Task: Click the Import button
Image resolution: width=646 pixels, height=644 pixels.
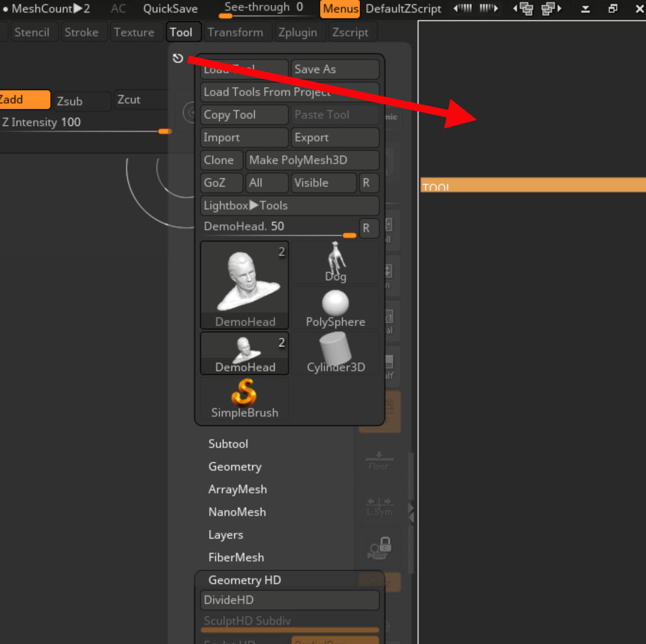Action: point(244,138)
